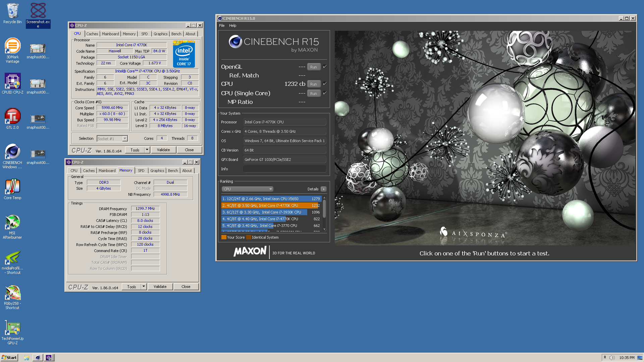Open the snapshot file next to 3DMark Vantage
The width and height of the screenshot is (644, 362).
38,50
